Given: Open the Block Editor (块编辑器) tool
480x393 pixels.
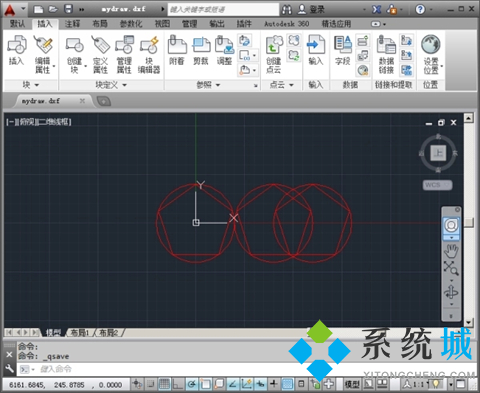Looking at the screenshot, I should click(x=149, y=55).
